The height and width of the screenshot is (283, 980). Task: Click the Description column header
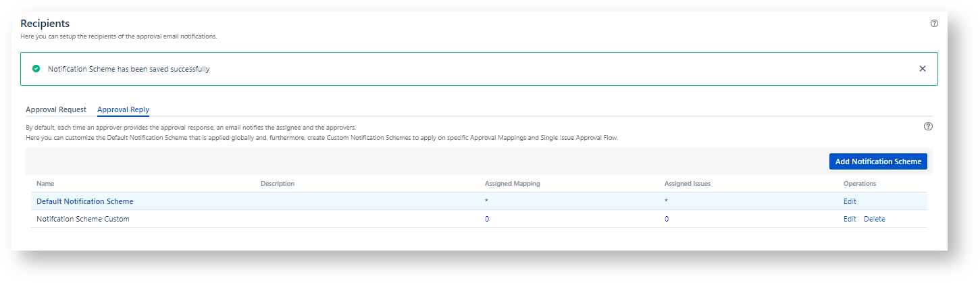(x=278, y=184)
